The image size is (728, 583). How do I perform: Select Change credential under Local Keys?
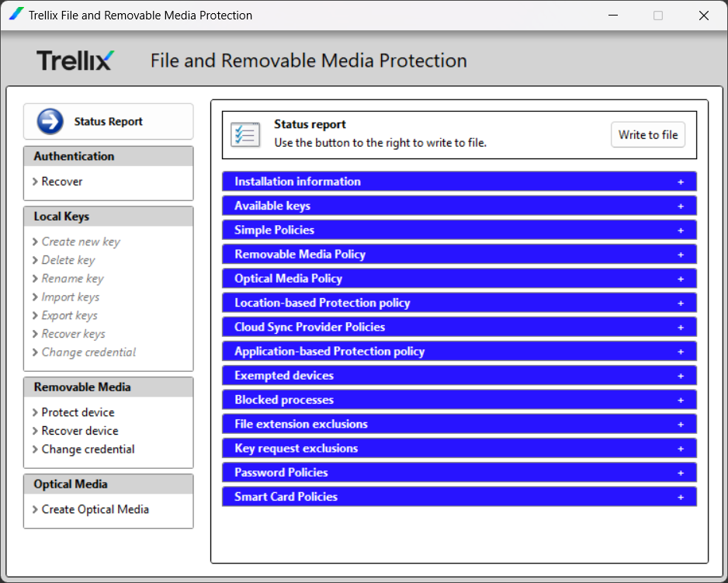point(88,352)
